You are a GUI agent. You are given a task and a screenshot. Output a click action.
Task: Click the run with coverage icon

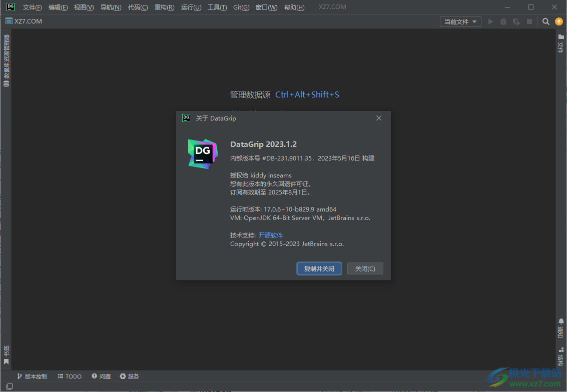(x=516, y=21)
